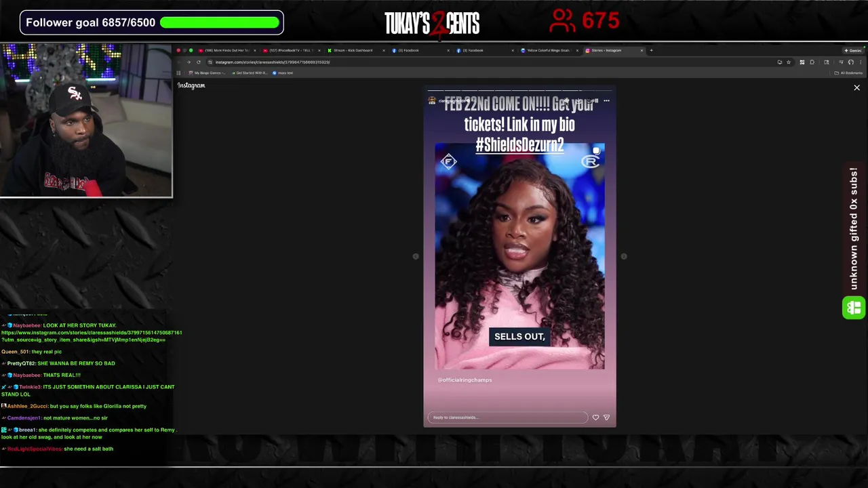Click the green gifted subs icon
Screen dimensions: 868x488
click(854, 308)
